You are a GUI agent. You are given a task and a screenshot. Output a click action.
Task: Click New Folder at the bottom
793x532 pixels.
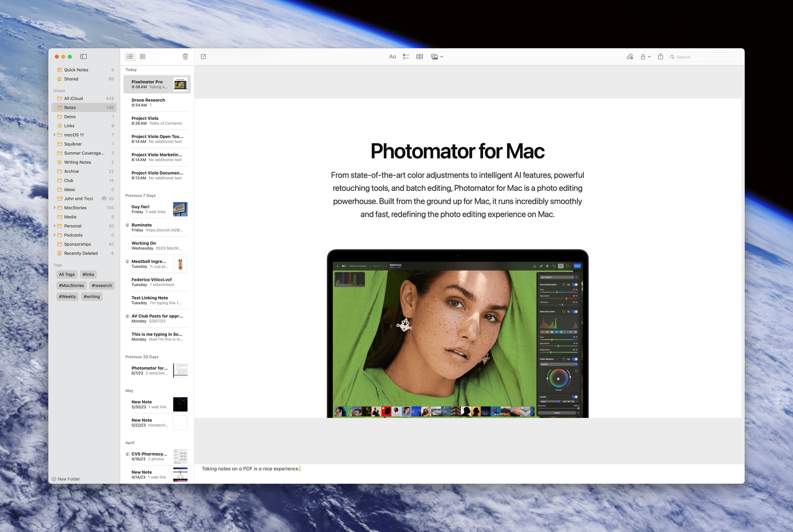coord(66,479)
